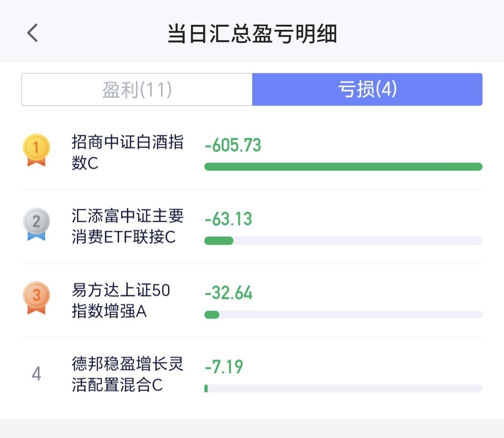This screenshot has width=504, height=438.
Task: Click the page title 当日汇总盈亏明细
Action: click(x=252, y=34)
